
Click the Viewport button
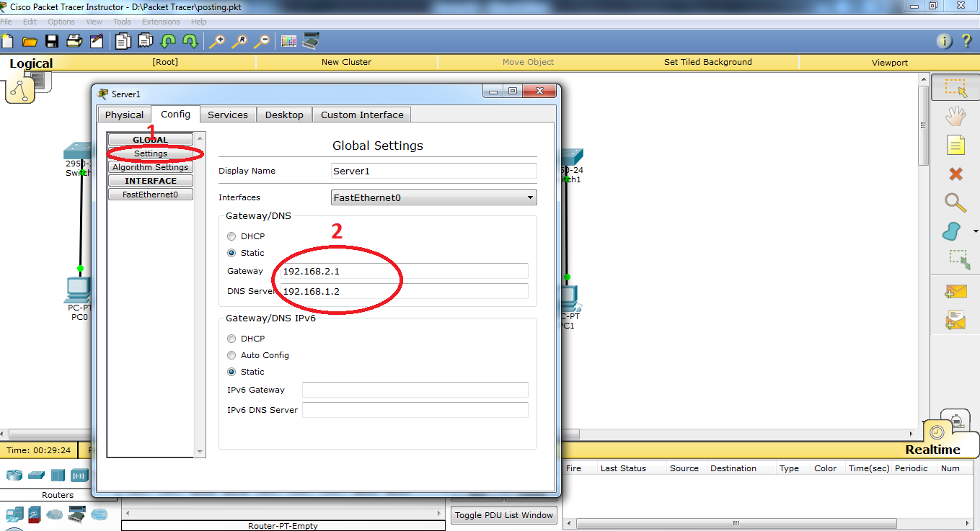point(889,63)
